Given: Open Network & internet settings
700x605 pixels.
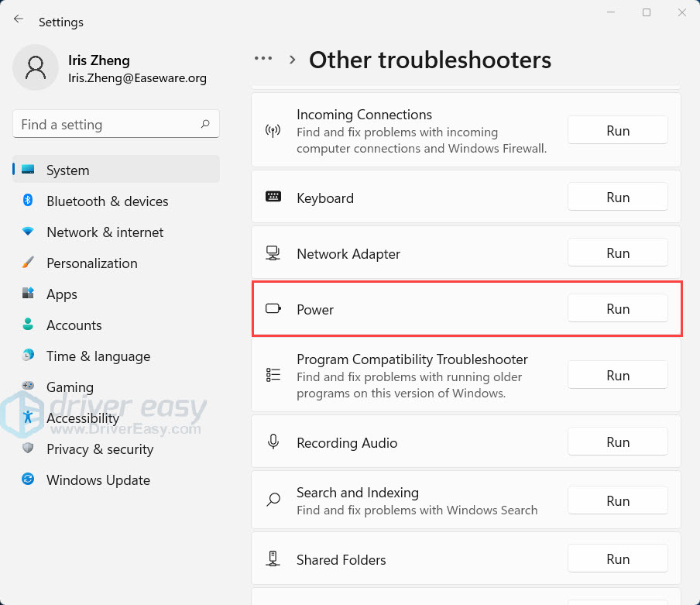Looking at the screenshot, I should [x=105, y=232].
